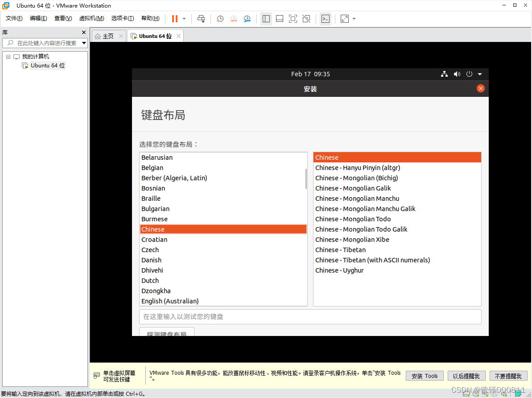Select Bulgarian keyboard layout
This screenshot has width=532, height=398.
(223, 208)
